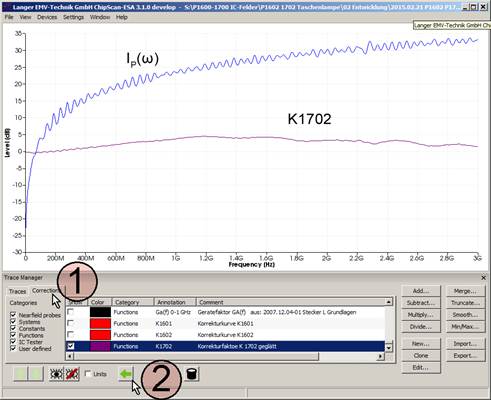Select the K1702 annotation cell
The height and width of the screenshot is (400, 491).
point(175,346)
